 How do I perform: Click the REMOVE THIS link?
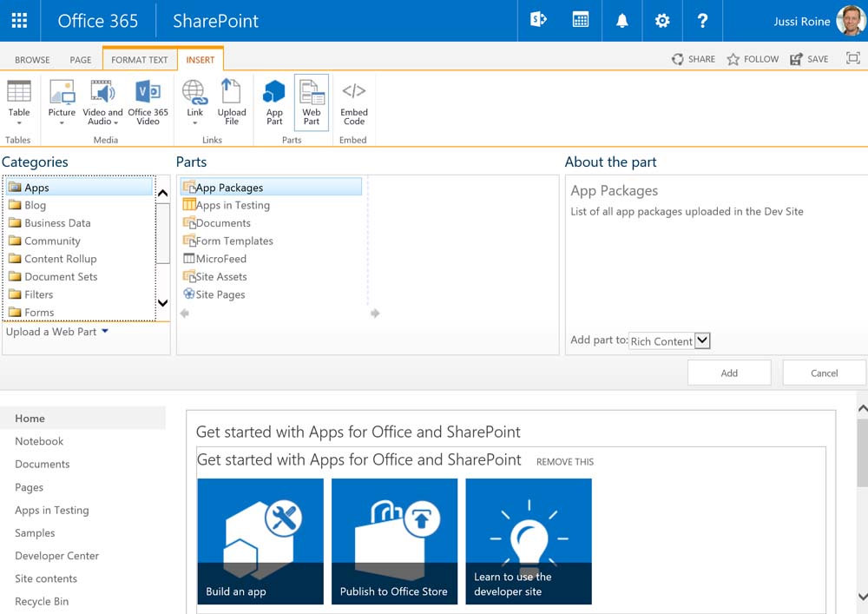pos(565,462)
